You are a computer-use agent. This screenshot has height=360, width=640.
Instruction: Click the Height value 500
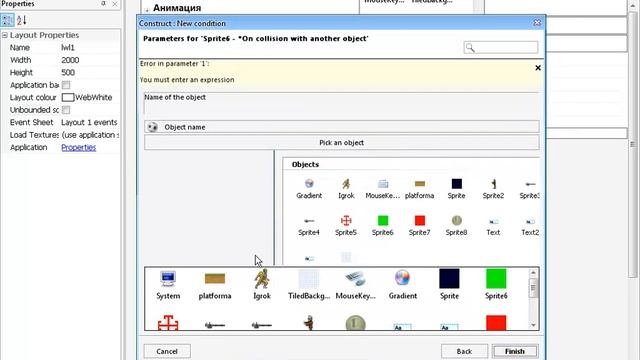68,72
